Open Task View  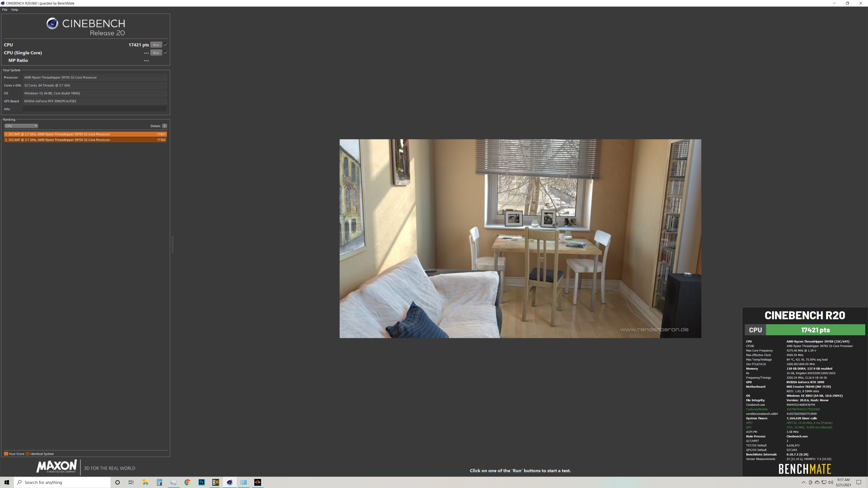[x=131, y=482]
